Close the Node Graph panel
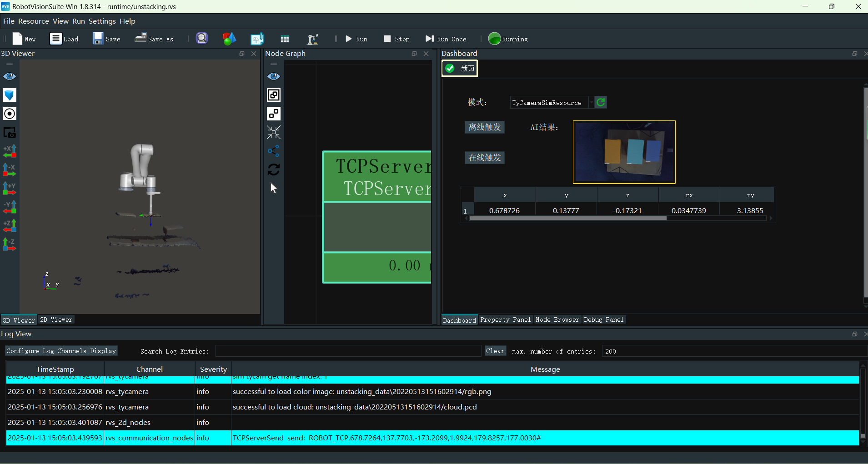Viewport: 868px width, 464px height. click(426, 54)
